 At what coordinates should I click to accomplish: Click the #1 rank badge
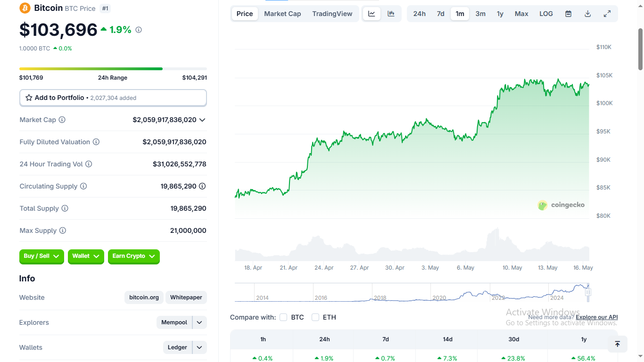[105, 8]
